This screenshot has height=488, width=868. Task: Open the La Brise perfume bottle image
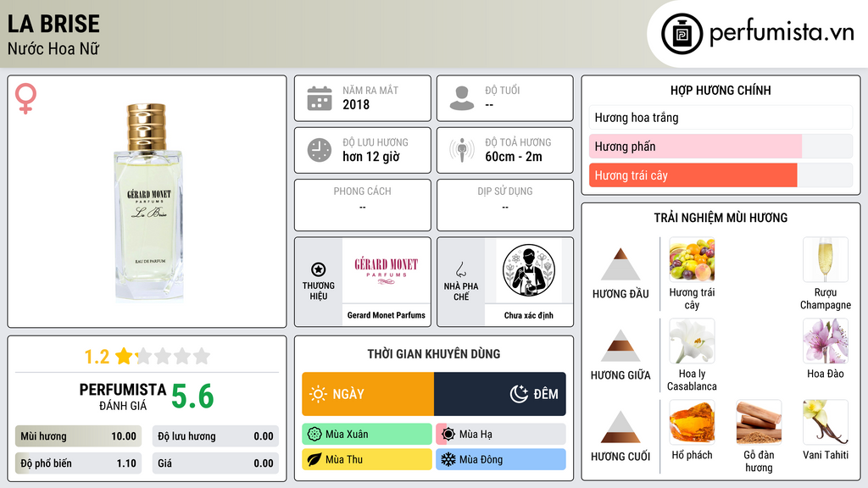(148, 202)
